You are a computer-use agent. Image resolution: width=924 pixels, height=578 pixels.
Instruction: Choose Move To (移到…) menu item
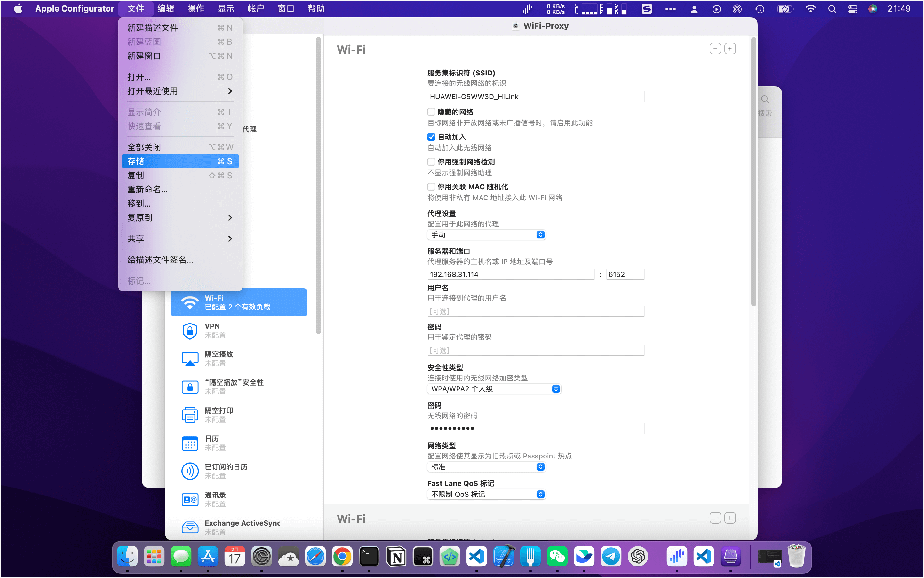180,204
